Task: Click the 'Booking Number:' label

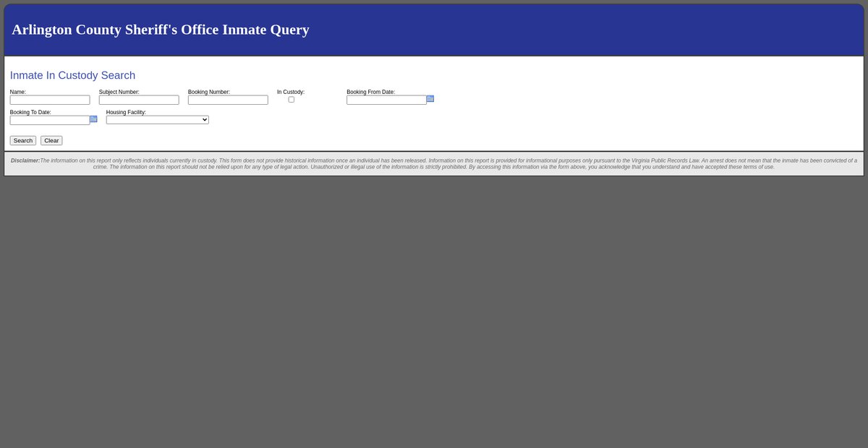Action: 209,92
